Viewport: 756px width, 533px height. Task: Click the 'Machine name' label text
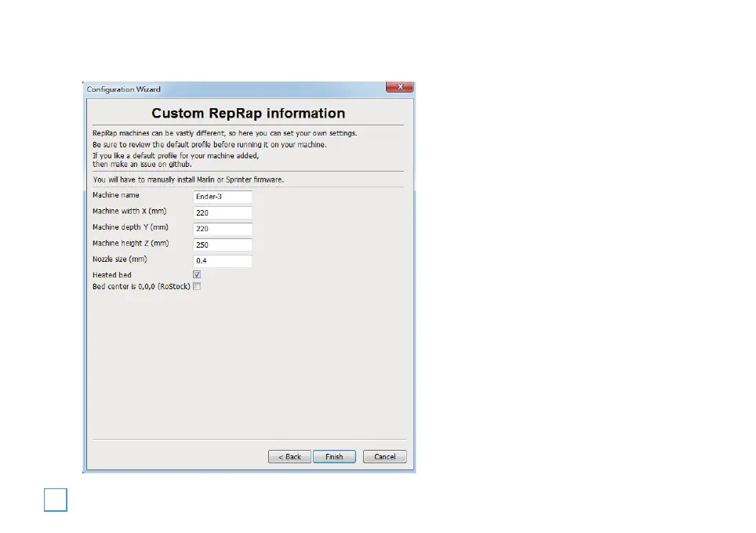pos(116,195)
